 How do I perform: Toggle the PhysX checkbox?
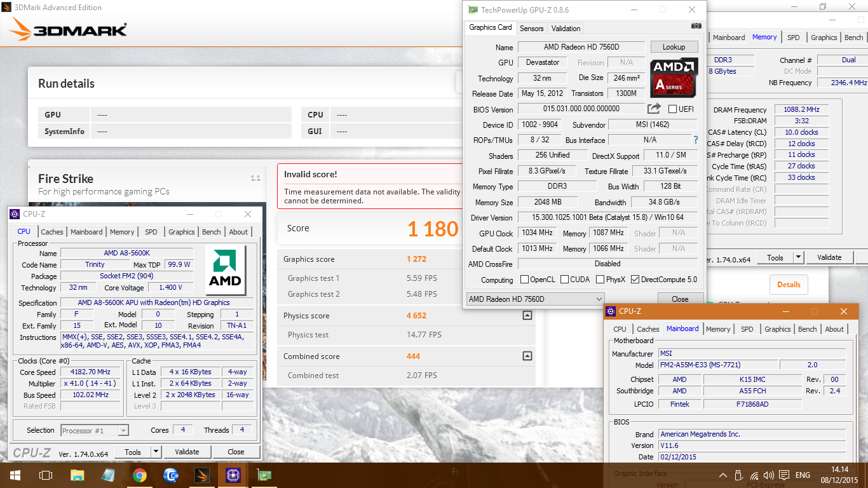click(x=600, y=280)
